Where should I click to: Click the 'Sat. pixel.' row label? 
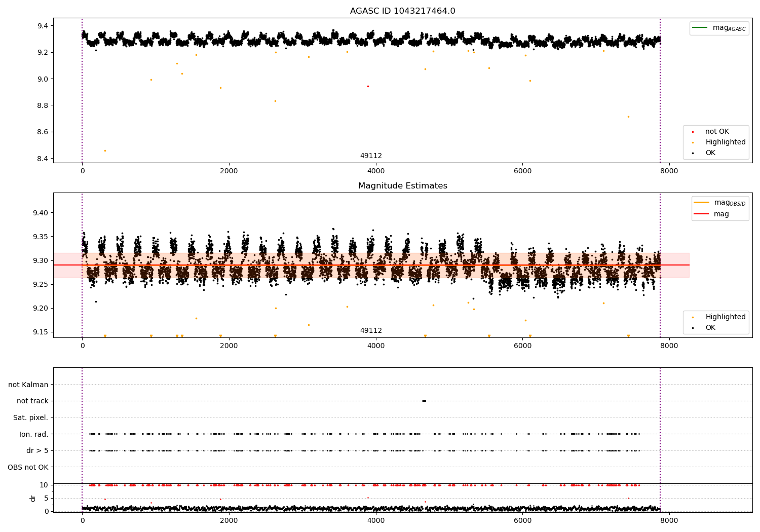[31, 418]
